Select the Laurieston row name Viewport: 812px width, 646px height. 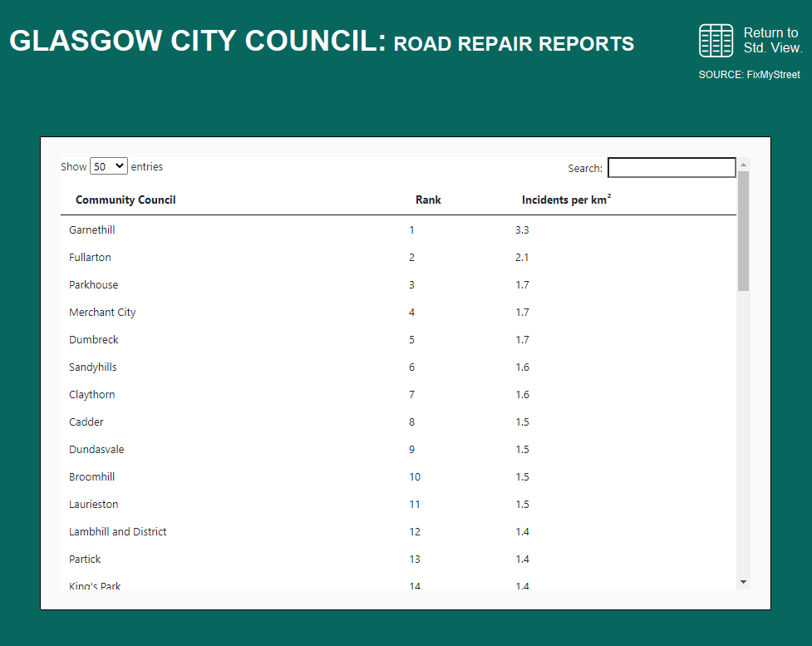pyautogui.click(x=93, y=505)
